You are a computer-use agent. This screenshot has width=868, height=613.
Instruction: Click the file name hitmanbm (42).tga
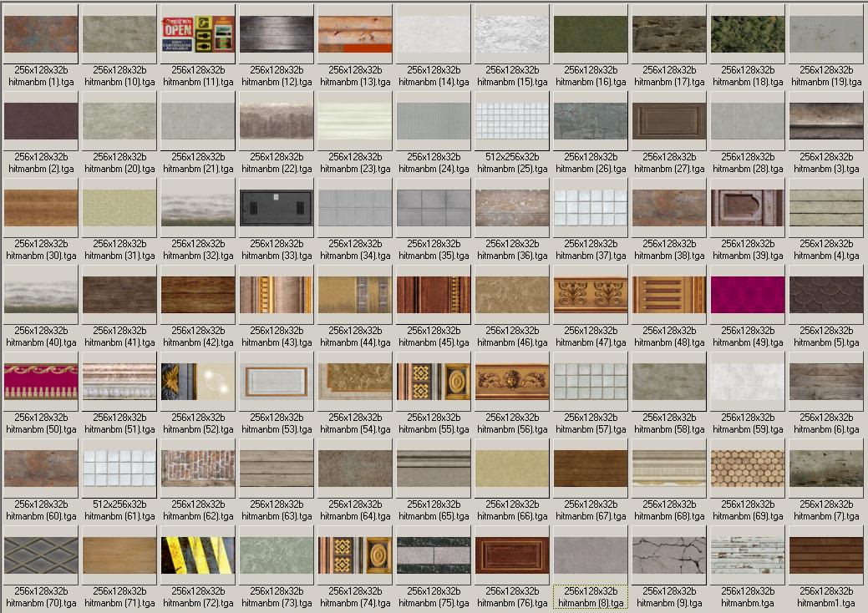198,342
